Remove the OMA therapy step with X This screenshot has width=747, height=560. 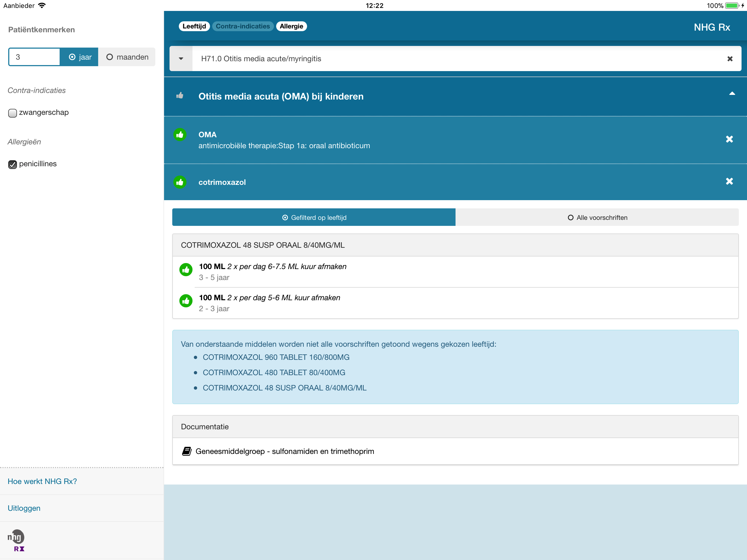[x=730, y=139]
